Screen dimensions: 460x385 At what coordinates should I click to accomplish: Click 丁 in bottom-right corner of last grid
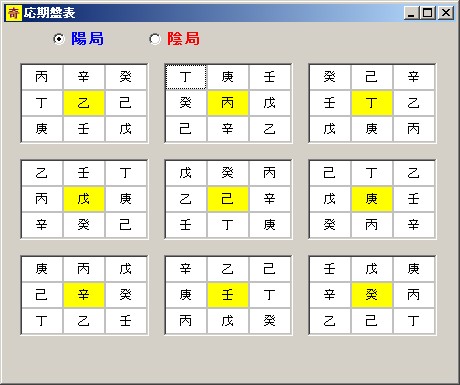coord(413,321)
